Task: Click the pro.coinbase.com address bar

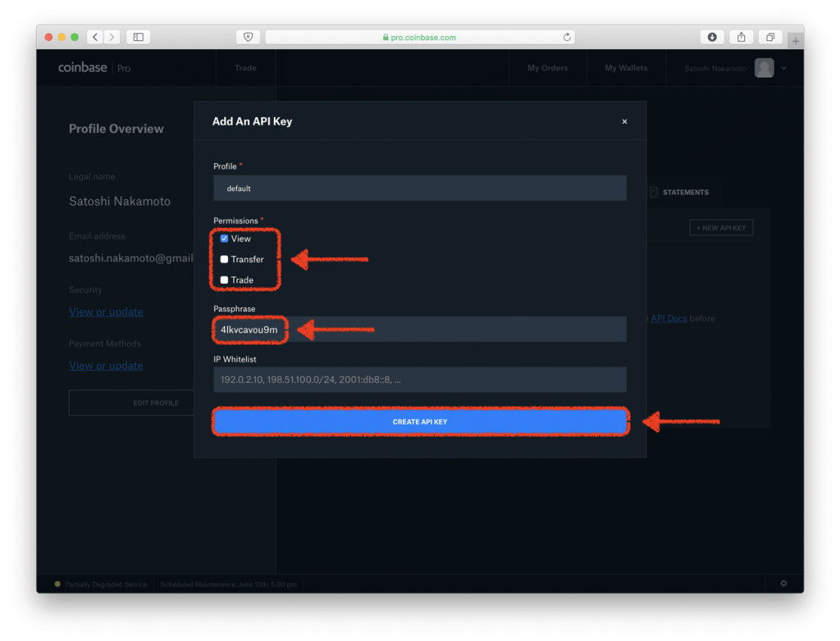Action: pyautogui.click(x=420, y=37)
